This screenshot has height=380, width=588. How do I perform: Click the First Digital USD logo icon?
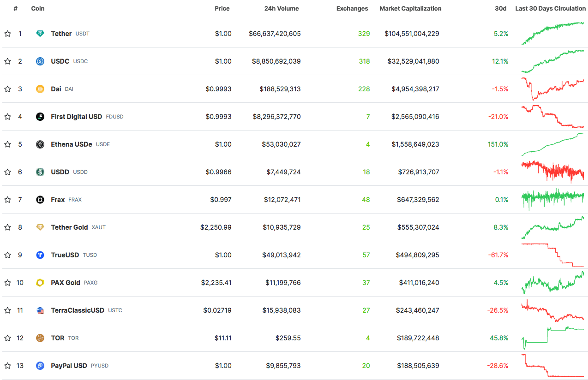40,117
